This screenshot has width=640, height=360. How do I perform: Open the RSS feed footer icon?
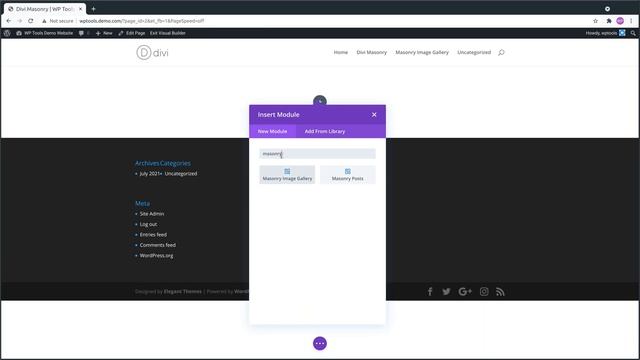500,291
